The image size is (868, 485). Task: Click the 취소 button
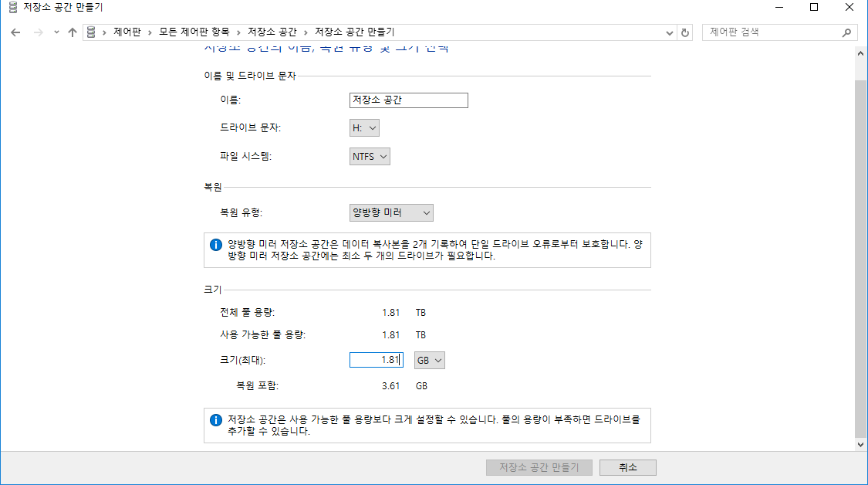point(628,467)
